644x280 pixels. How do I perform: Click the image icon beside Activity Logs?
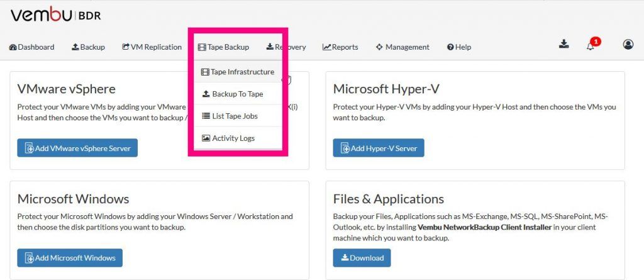point(206,138)
